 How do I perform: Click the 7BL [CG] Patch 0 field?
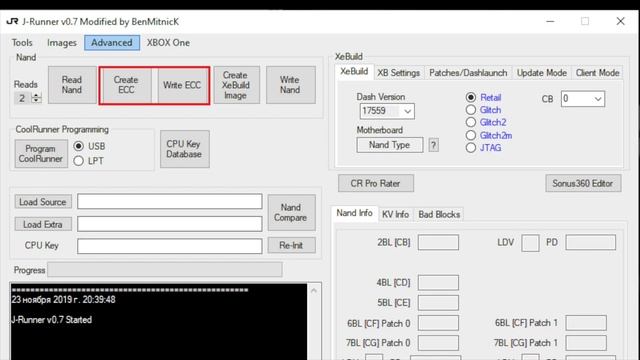pos(438,343)
